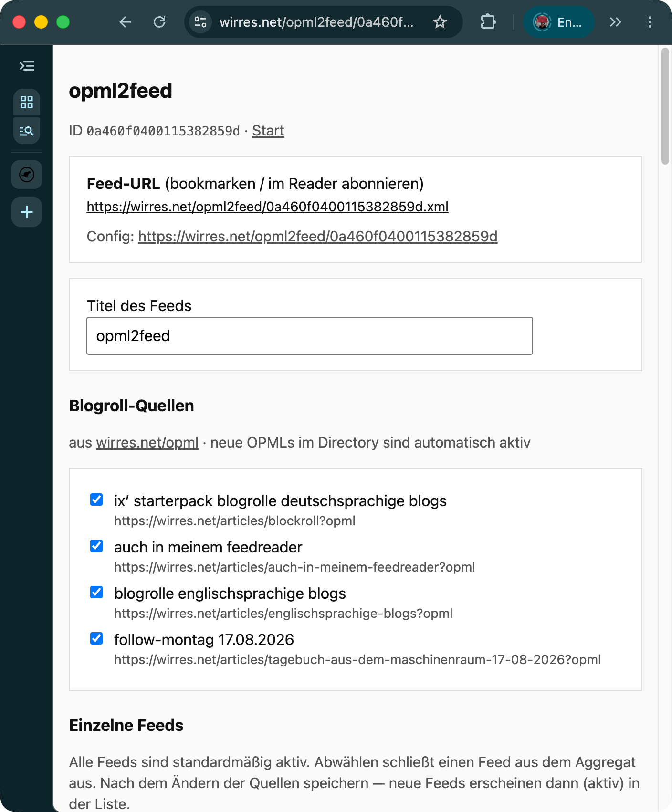Open the browser three-dot menu
The width and height of the screenshot is (672, 812).
tap(650, 22)
